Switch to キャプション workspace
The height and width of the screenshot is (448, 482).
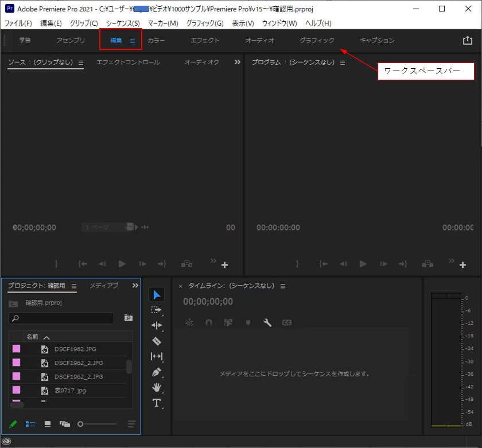[377, 40]
